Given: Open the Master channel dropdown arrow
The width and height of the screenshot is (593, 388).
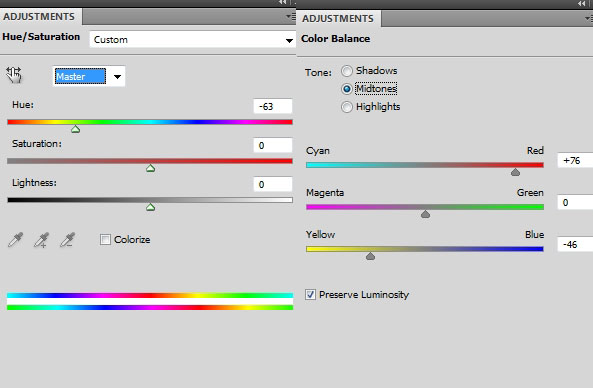Looking at the screenshot, I should click(x=117, y=77).
